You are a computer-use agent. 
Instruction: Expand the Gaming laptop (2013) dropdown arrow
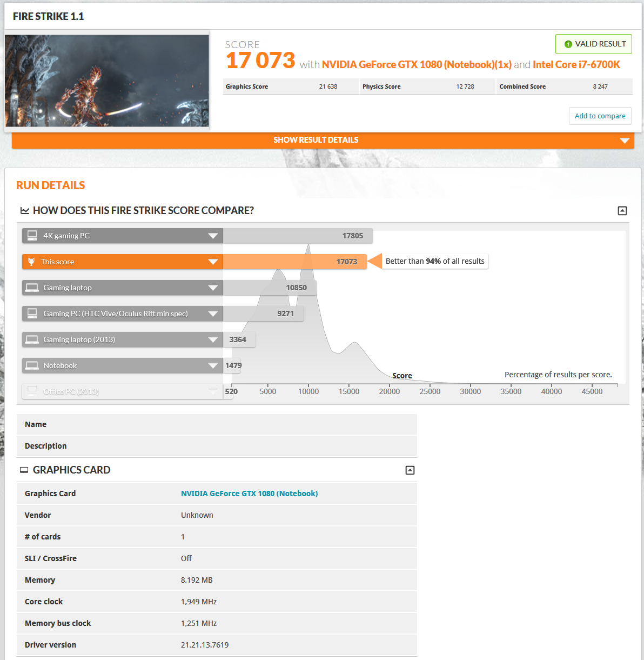tap(213, 339)
